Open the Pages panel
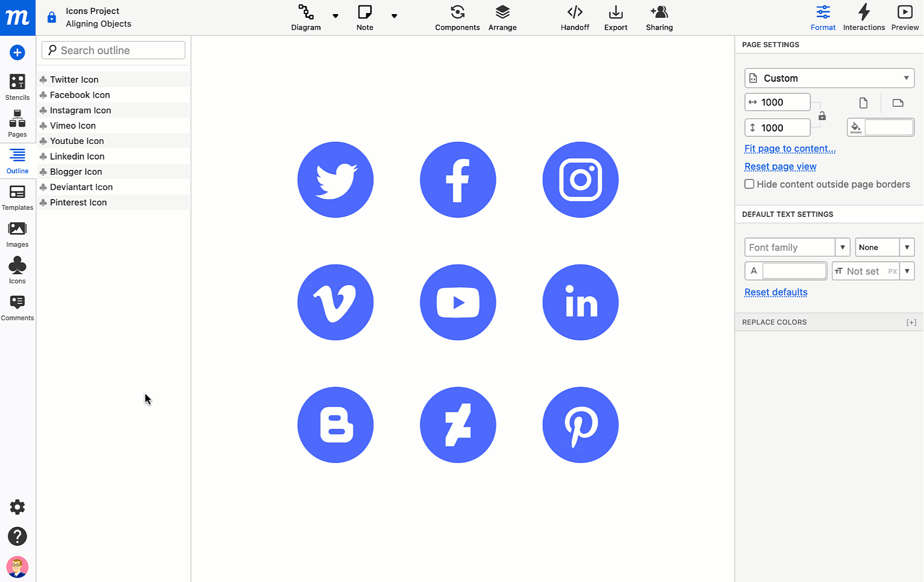Viewport: 924px width, 582px height. click(17, 123)
